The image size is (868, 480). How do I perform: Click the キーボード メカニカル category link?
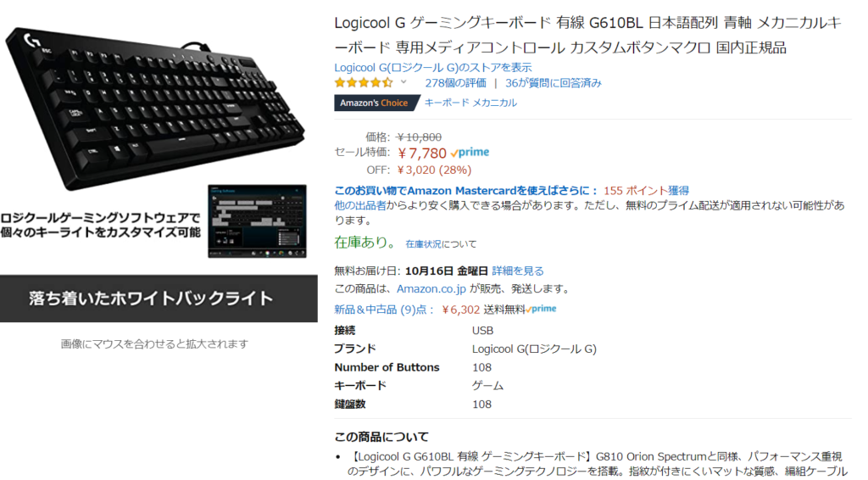click(x=470, y=103)
